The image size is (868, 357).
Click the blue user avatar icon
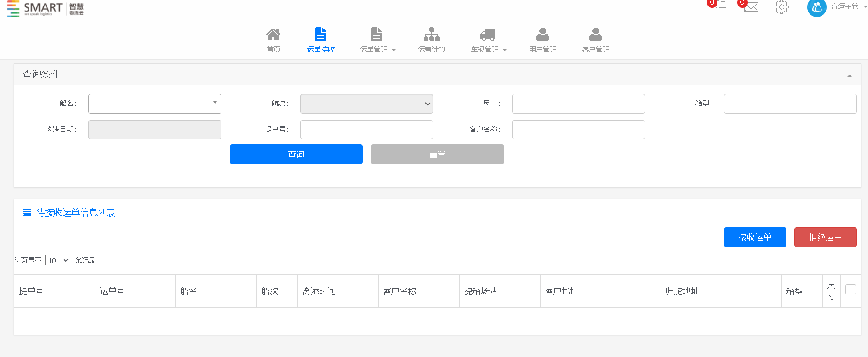point(817,7)
